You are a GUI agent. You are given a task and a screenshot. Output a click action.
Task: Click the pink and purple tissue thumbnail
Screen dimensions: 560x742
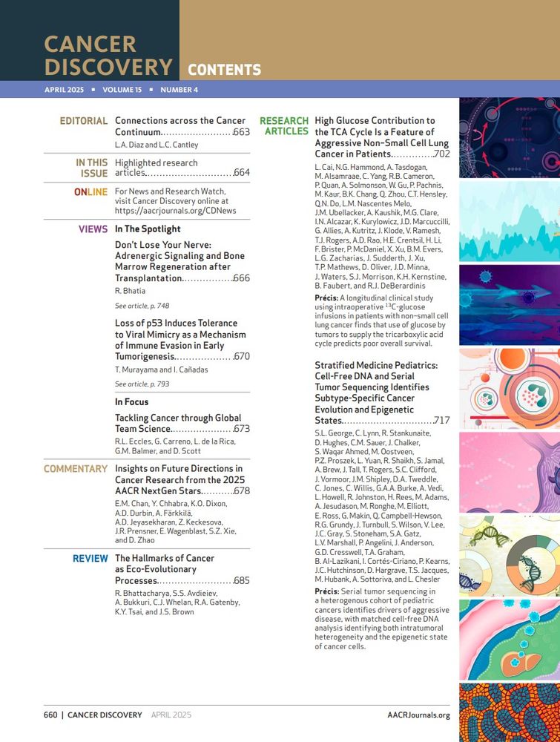510,473
